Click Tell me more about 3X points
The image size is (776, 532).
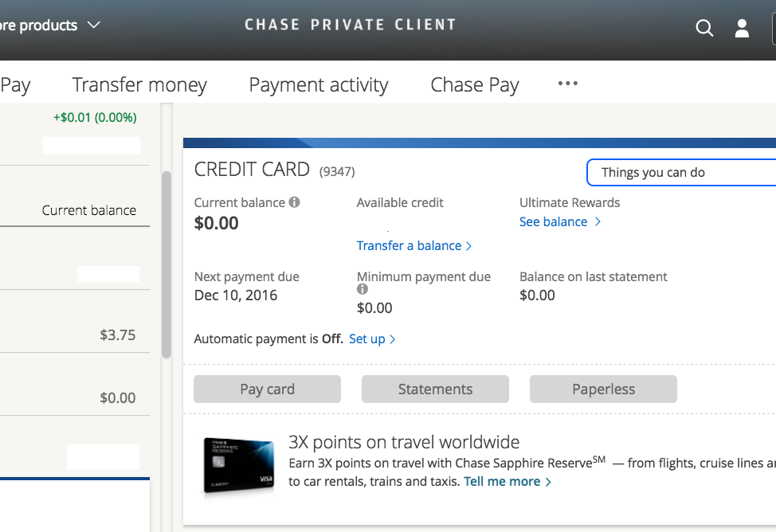click(502, 481)
